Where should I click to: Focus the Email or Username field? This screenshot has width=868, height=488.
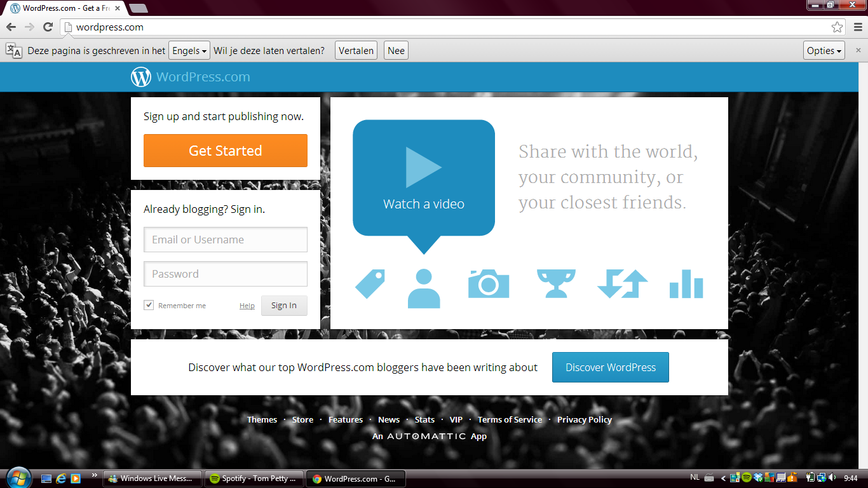225,240
